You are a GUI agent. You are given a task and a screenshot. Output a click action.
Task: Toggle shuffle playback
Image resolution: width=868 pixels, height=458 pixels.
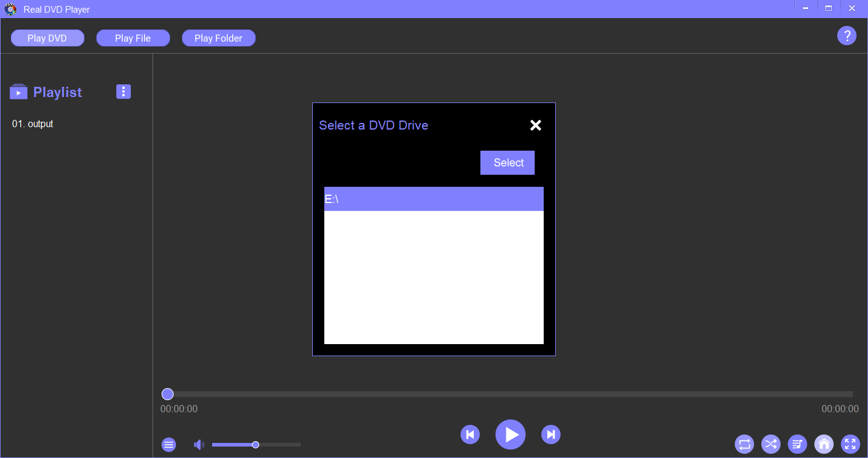(771, 444)
